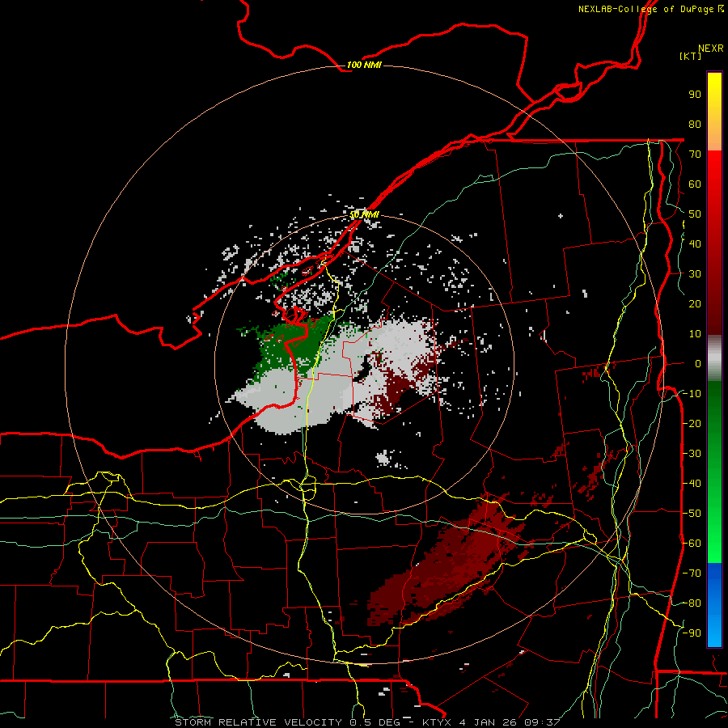
Task: Click the 0 value on the velocity scale
Action: click(x=698, y=363)
